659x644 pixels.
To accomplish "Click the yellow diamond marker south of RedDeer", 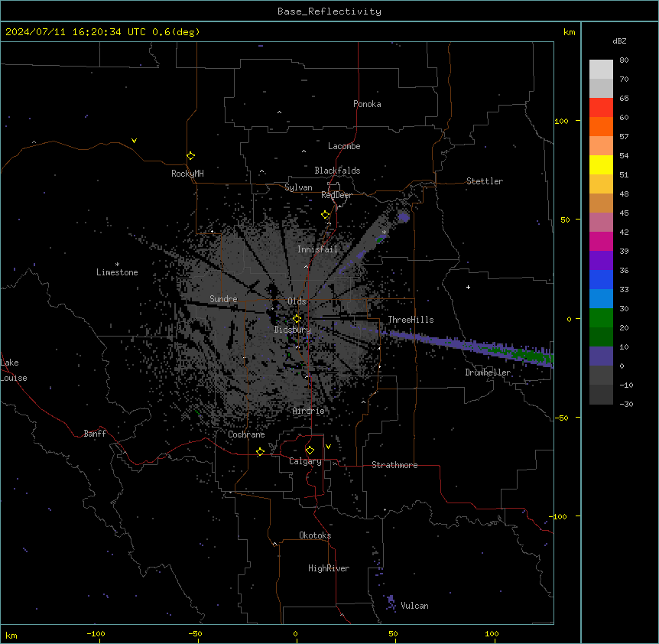I will pyautogui.click(x=326, y=215).
